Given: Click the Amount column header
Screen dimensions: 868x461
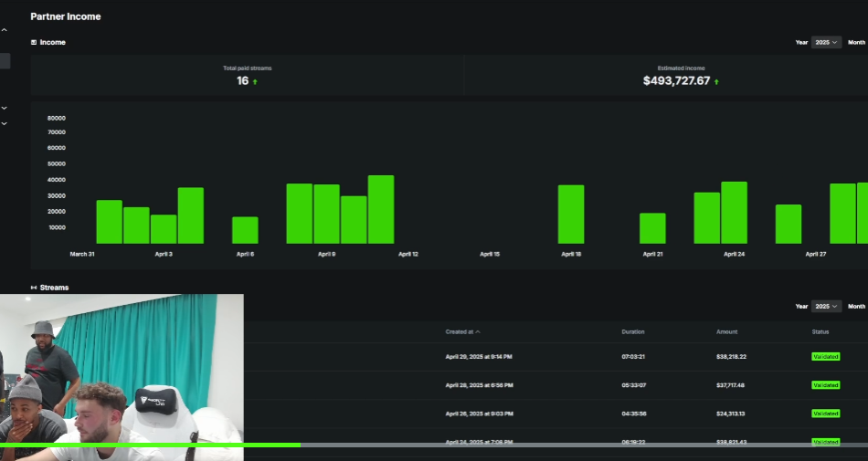Looking at the screenshot, I should (727, 331).
